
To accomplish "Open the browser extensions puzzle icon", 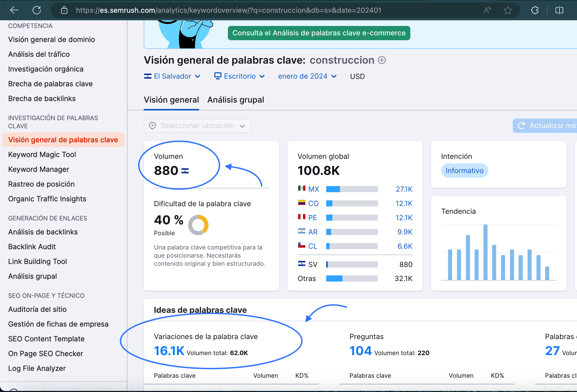I will [535, 10].
